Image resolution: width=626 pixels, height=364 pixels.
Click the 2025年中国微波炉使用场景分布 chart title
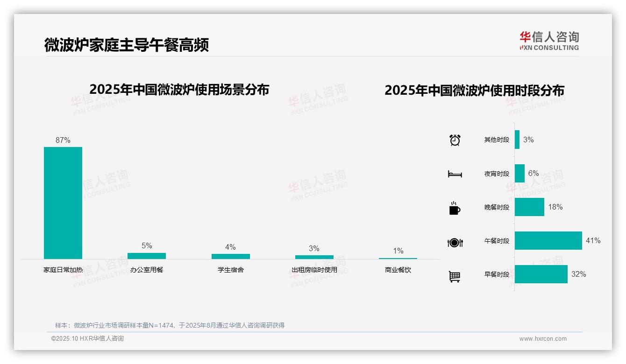pos(181,88)
